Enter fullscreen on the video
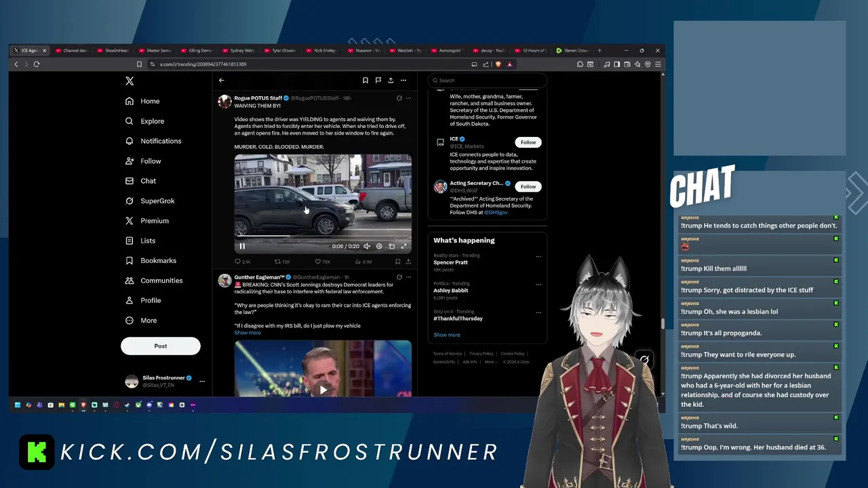 (x=403, y=246)
